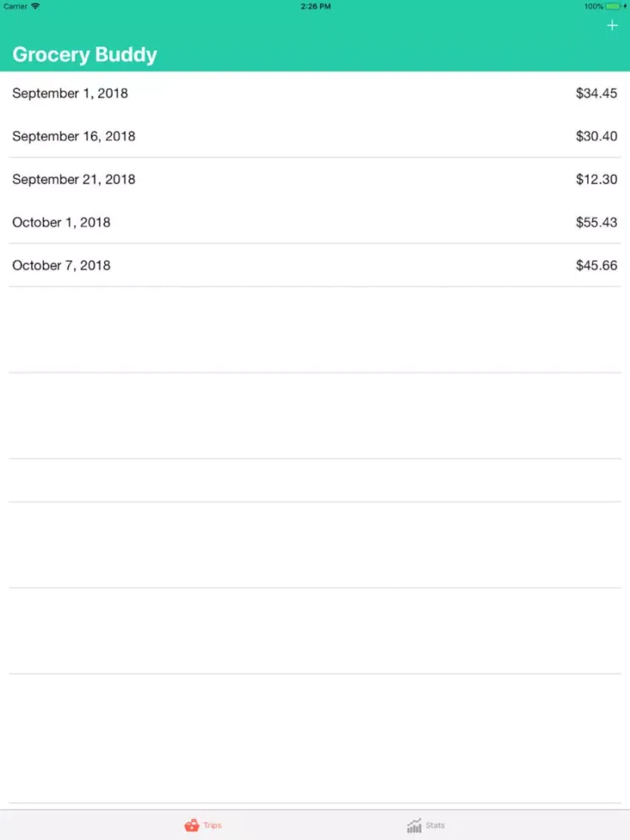Open the October 1, 2018 trip
This screenshot has height=840, width=630.
click(315, 222)
